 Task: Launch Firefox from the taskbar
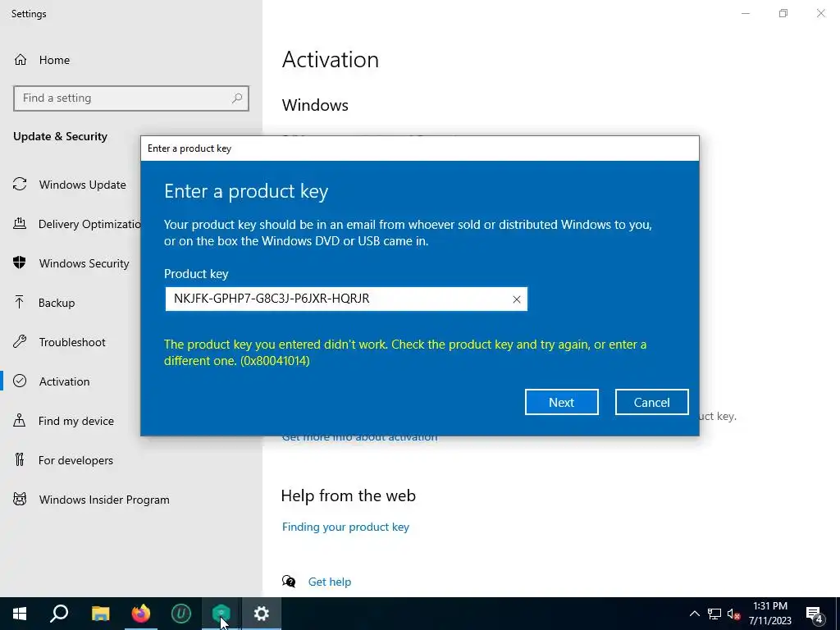click(x=141, y=614)
